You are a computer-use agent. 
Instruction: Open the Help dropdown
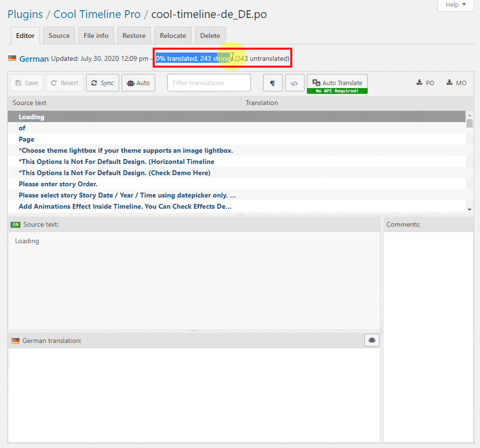(x=456, y=4)
